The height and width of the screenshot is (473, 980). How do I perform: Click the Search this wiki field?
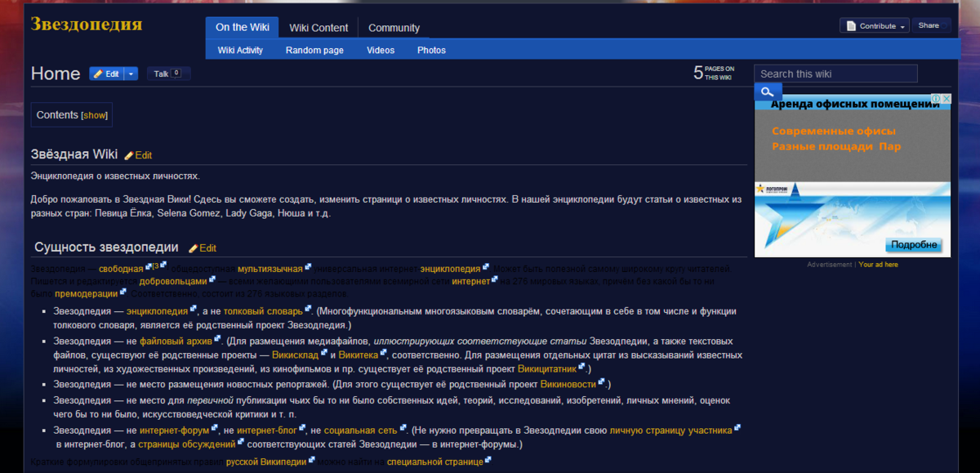[x=835, y=74]
